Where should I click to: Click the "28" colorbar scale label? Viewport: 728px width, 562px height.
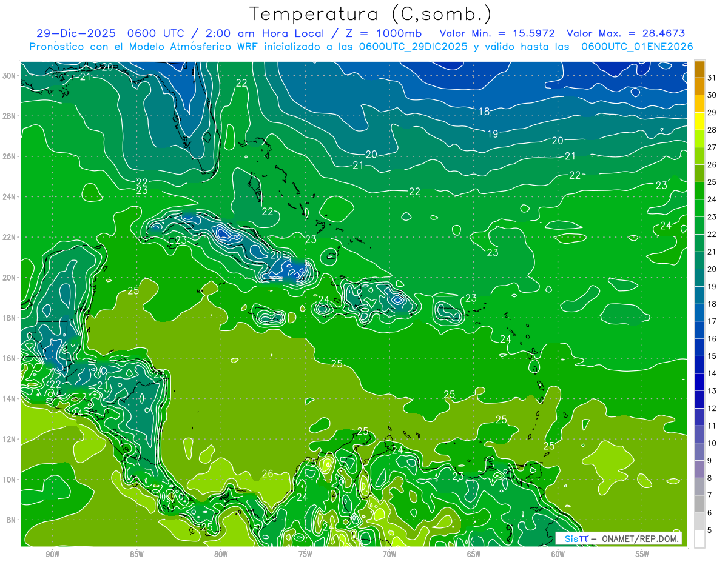pos(712,130)
